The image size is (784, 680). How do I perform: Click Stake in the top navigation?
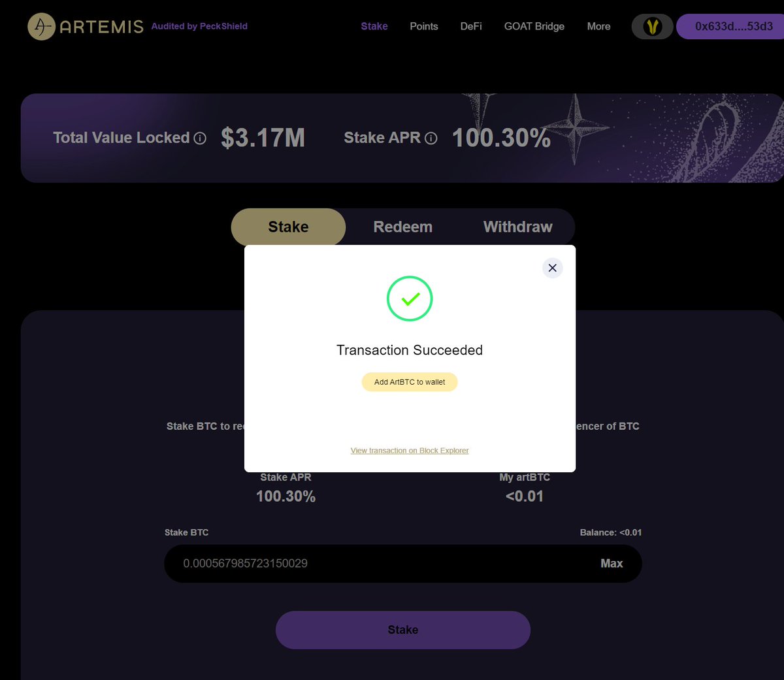coord(374,26)
